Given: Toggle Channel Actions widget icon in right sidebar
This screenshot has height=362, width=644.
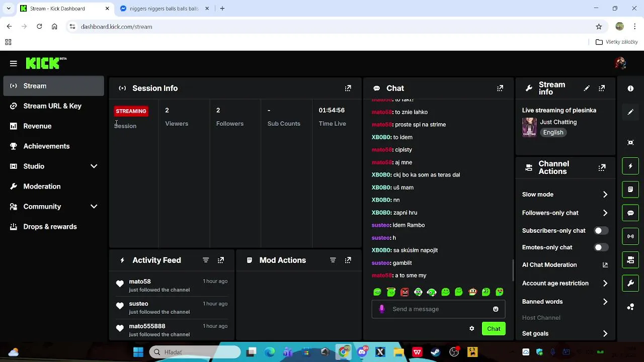Looking at the screenshot, I should [x=630, y=260].
